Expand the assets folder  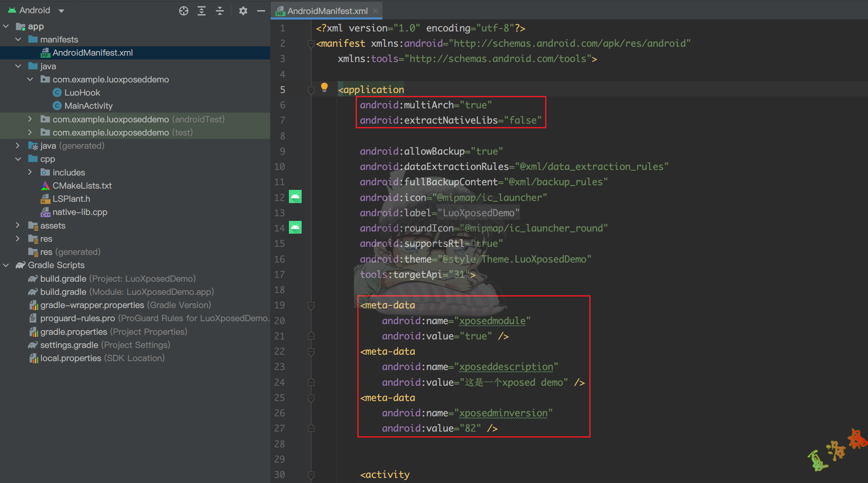pos(17,225)
